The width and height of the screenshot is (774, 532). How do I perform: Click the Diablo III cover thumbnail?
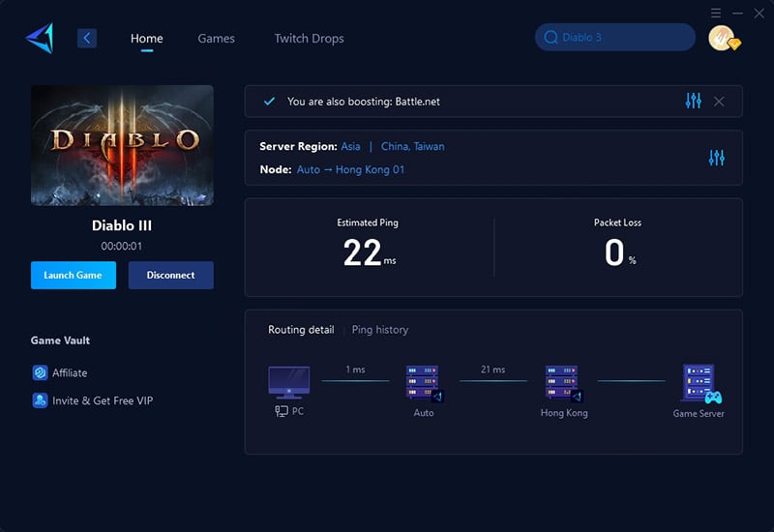coord(122,145)
